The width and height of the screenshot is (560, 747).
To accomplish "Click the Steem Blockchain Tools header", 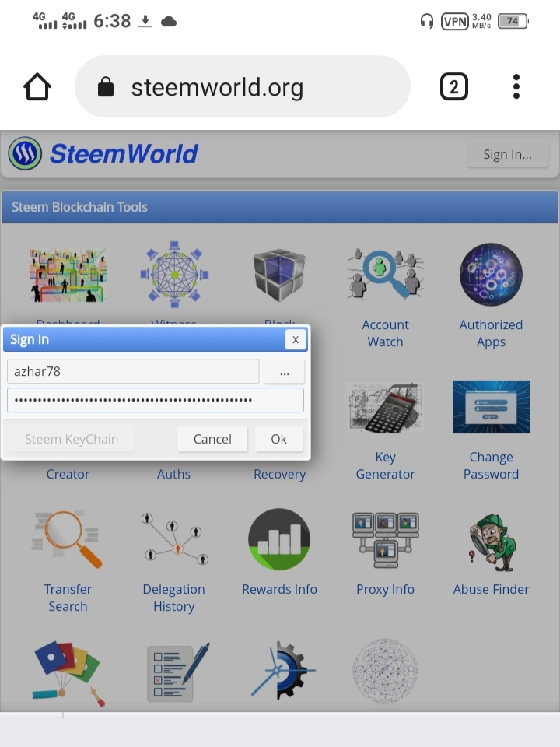I will [280, 207].
